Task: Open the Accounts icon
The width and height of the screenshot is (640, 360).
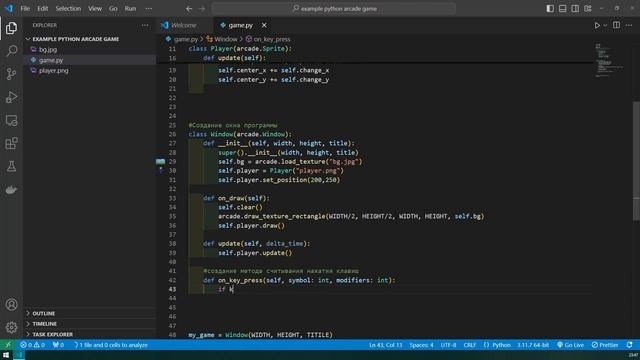Action: pyautogui.click(x=11, y=304)
